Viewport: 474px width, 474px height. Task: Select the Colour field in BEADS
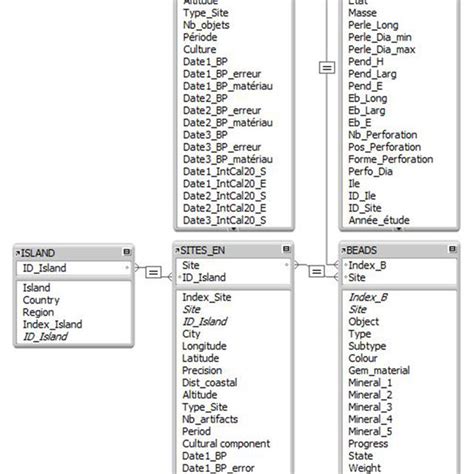pyautogui.click(x=363, y=358)
